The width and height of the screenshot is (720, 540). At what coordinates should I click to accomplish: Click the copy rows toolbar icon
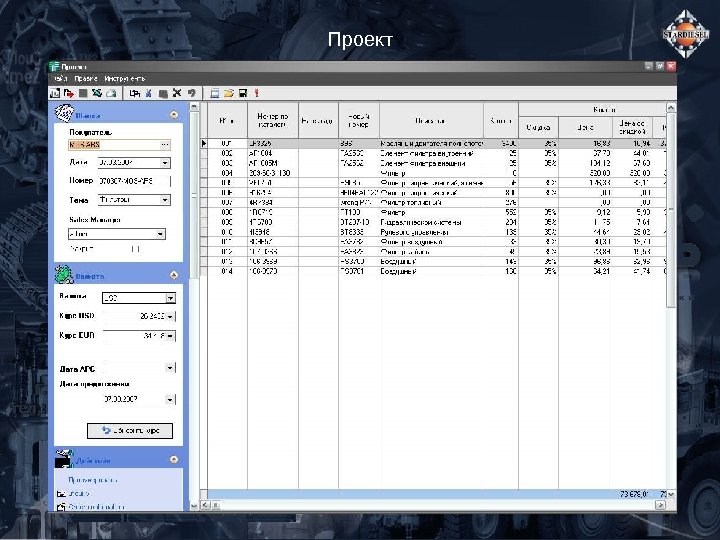pos(134,93)
